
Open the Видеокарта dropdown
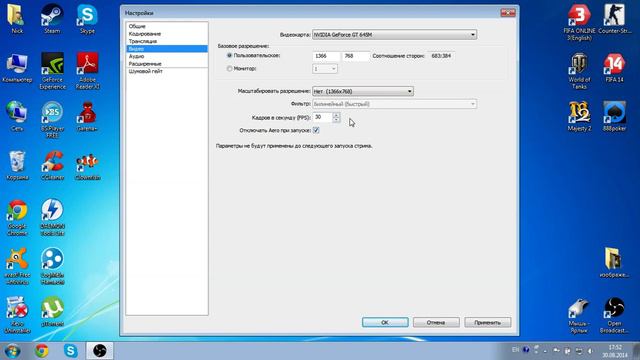394,35
